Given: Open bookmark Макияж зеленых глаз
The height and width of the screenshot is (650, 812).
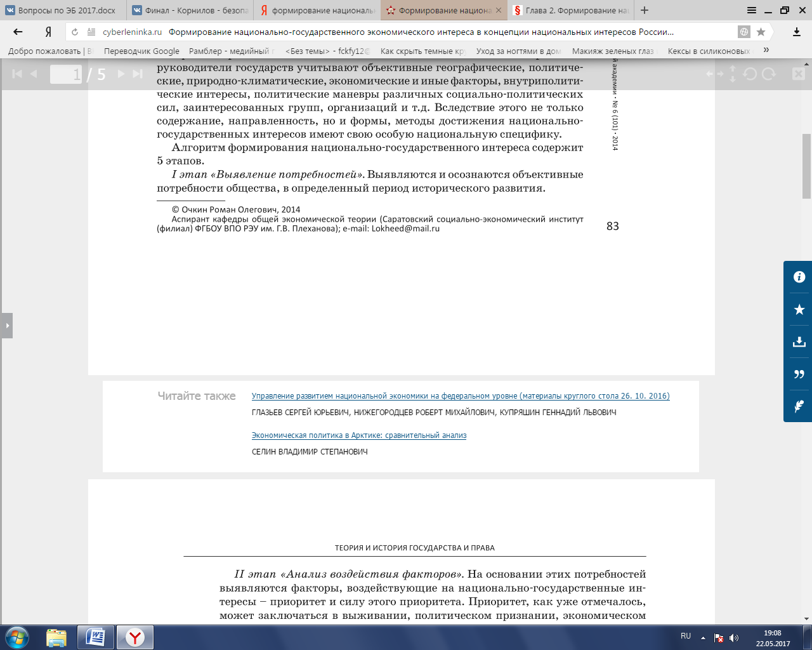Looking at the screenshot, I should [614, 51].
